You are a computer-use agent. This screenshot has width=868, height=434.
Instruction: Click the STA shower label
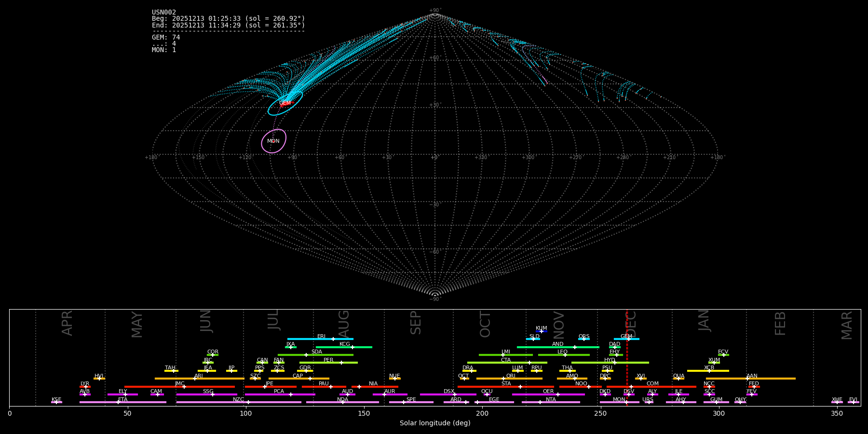[506, 384]
